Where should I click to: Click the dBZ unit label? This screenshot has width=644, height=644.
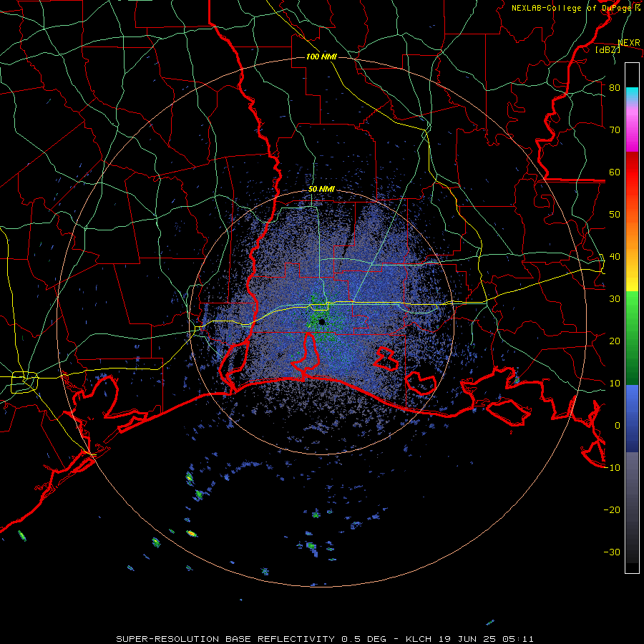(x=608, y=49)
